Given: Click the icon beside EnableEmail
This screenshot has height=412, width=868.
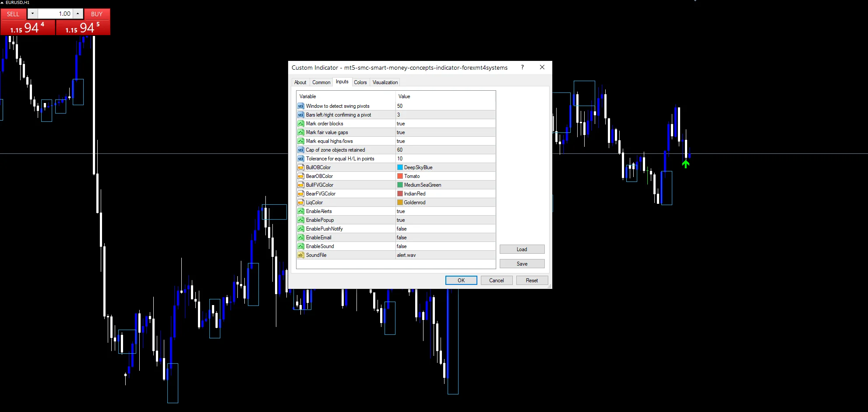Looking at the screenshot, I should pyautogui.click(x=300, y=238).
